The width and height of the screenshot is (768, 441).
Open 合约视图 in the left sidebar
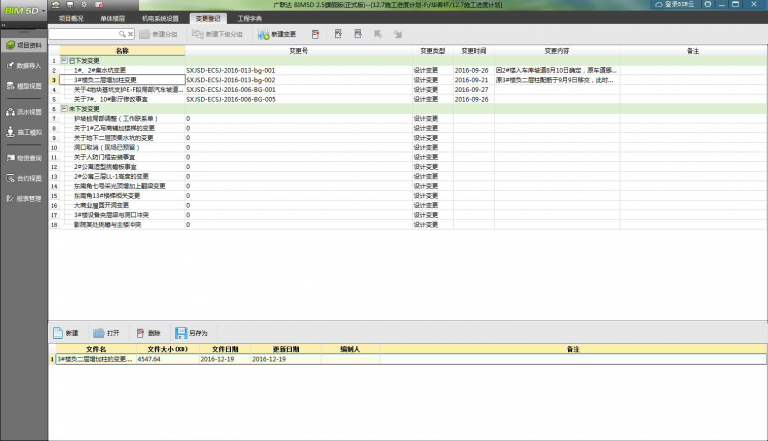tap(24, 178)
